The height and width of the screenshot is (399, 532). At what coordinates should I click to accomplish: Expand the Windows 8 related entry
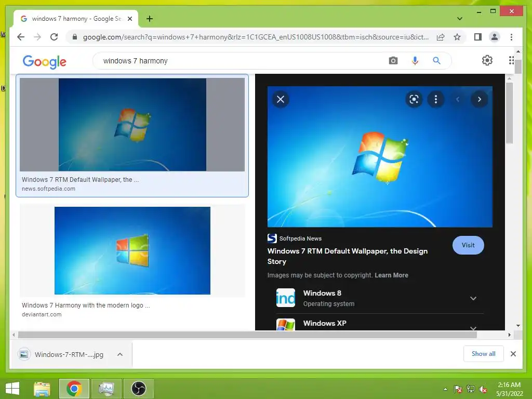click(x=473, y=298)
